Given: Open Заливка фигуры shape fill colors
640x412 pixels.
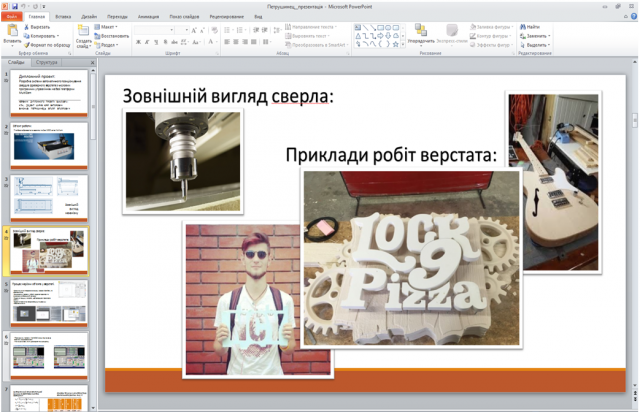Looking at the screenshot, I should click(x=492, y=27).
